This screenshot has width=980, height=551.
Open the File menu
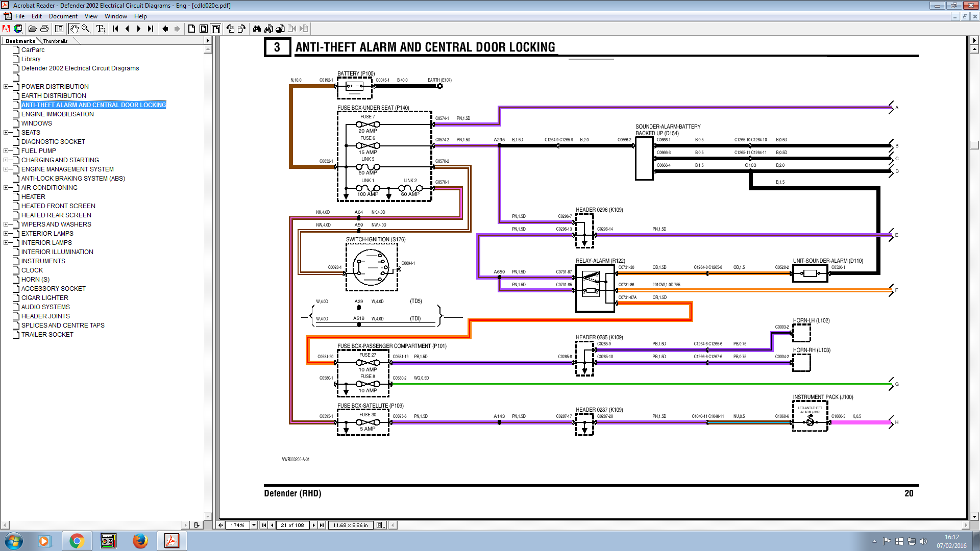(20, 16)
